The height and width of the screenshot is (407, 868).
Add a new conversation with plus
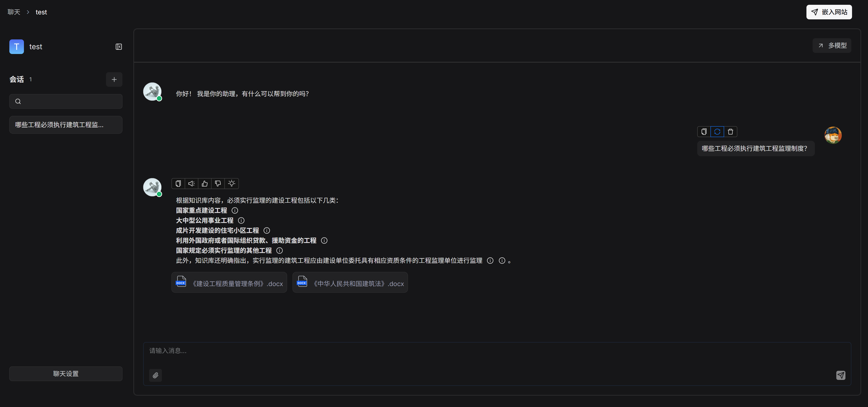click(x=114, y=79)
